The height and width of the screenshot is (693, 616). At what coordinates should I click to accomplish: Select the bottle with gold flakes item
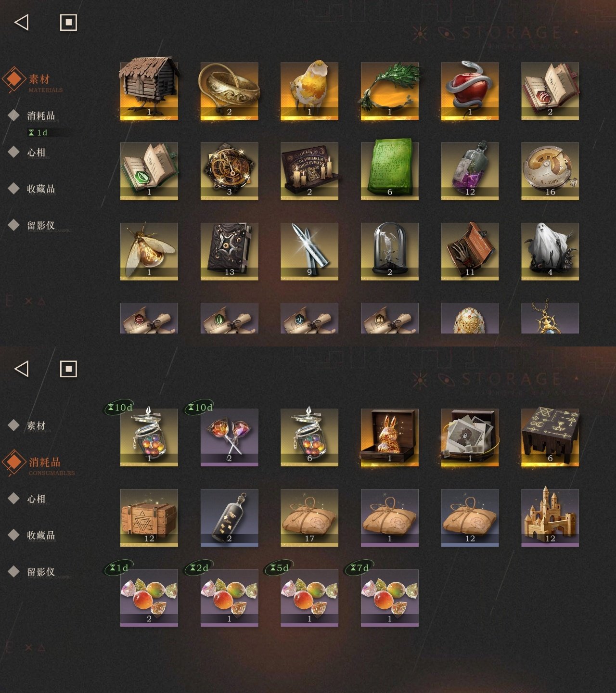pyautogui.click(x=230, y=518)
